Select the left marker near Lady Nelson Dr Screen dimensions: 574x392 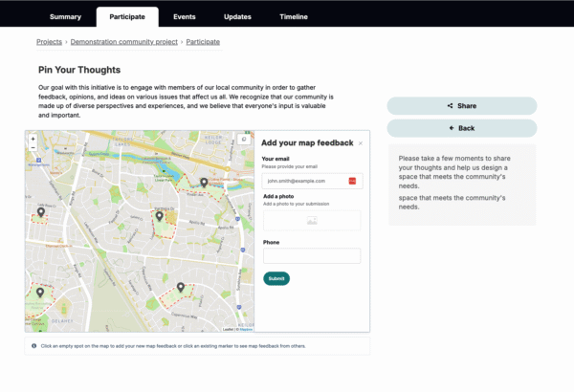(40, 211)
